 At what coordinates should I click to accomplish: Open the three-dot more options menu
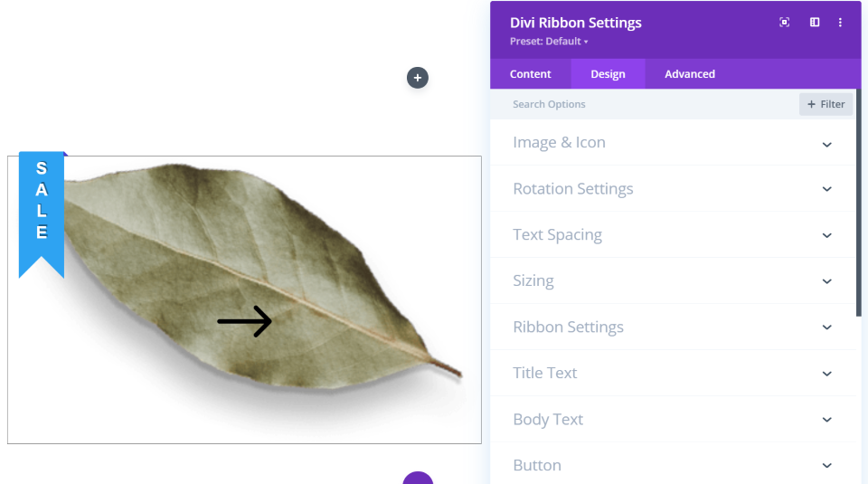point(840,23)
